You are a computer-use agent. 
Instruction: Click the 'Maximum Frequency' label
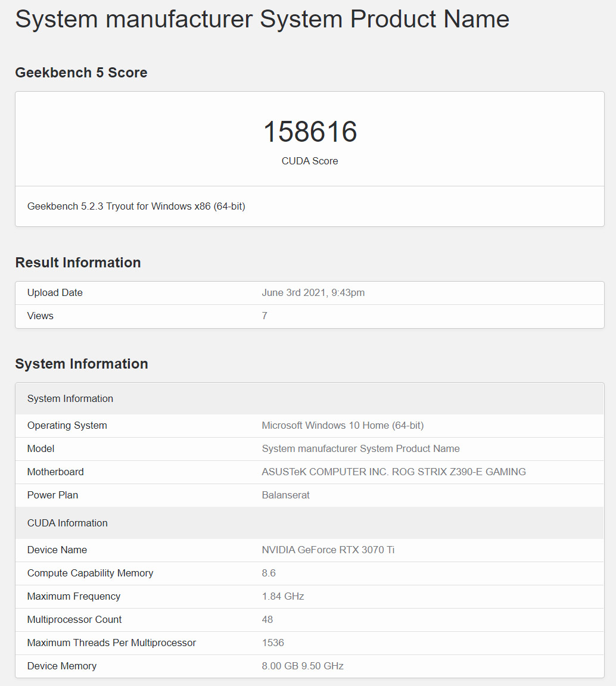click(73, 596)
